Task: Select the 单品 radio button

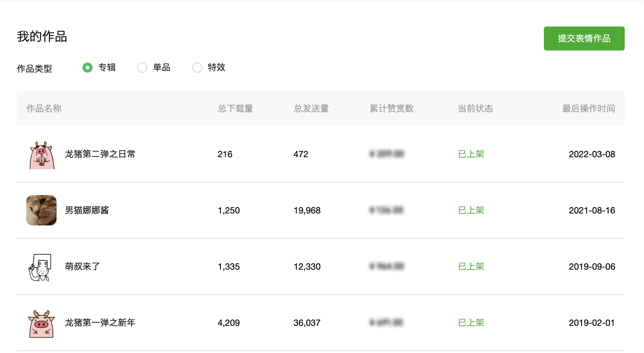Action: click(x=142, y=68)
